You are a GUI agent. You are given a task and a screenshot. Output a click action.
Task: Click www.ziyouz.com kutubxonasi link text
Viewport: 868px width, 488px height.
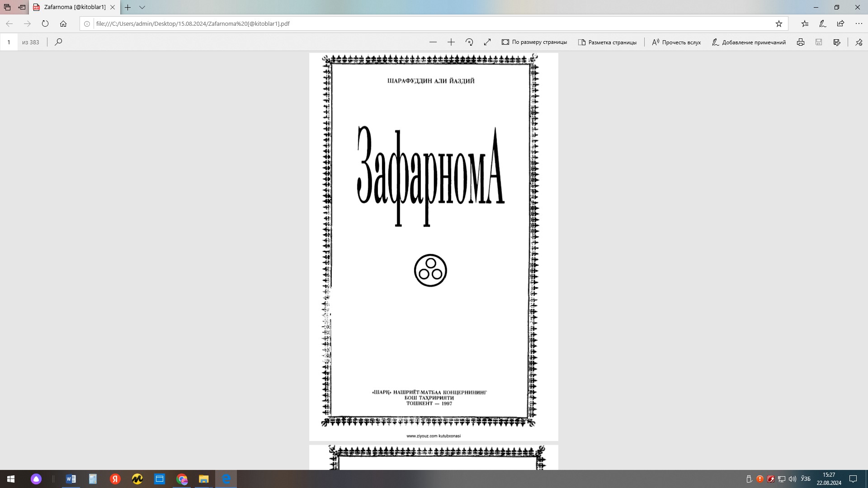434,436
